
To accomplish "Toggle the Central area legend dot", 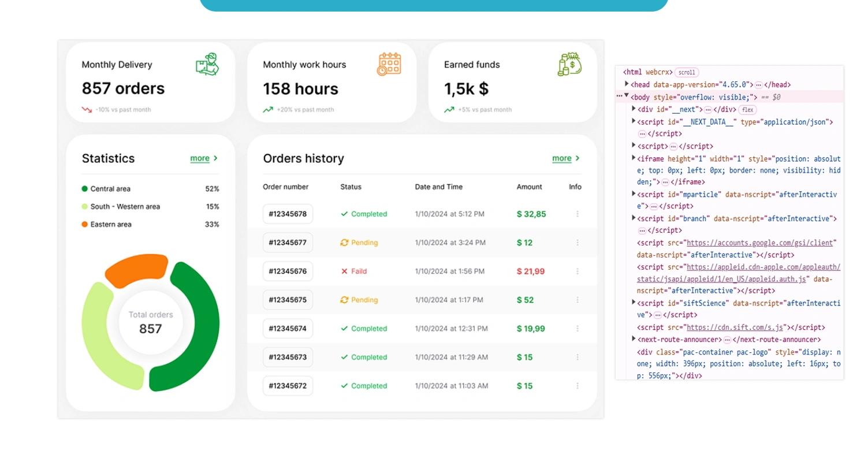I will coord(85,188).
